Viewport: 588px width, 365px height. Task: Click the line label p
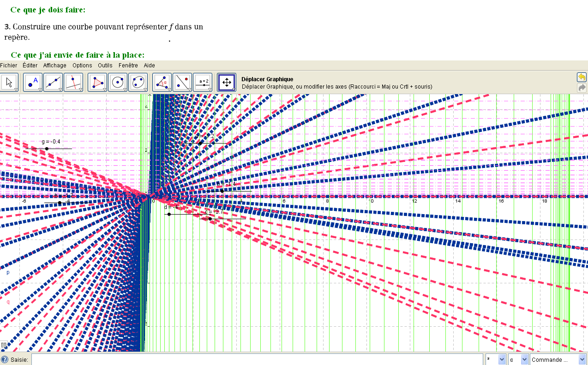(8, 272)
